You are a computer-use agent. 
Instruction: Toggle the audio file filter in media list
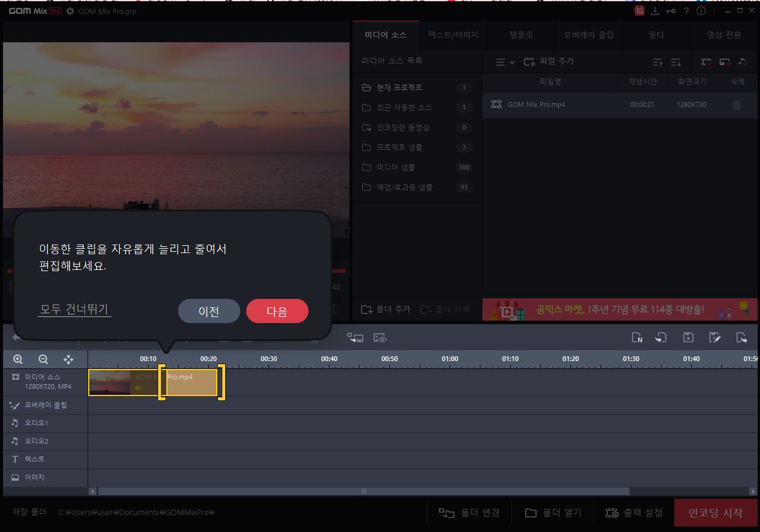(x=744, y=61)
